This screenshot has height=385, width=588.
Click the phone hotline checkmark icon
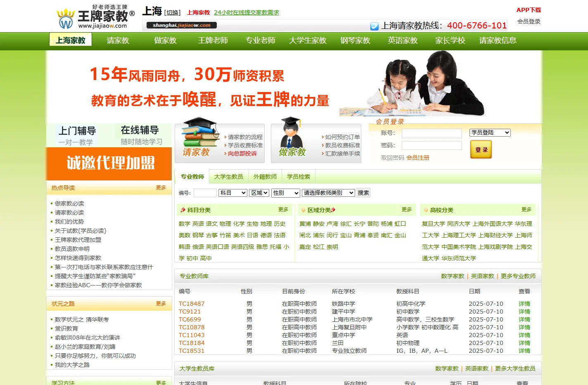coord(375,26)
